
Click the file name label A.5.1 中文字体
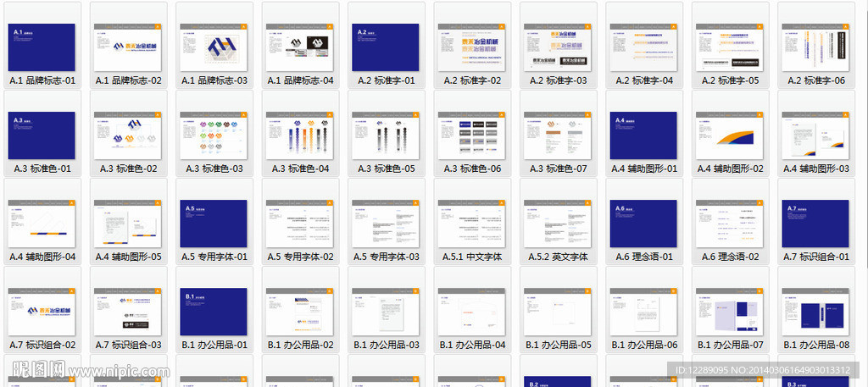click(472, 257)
